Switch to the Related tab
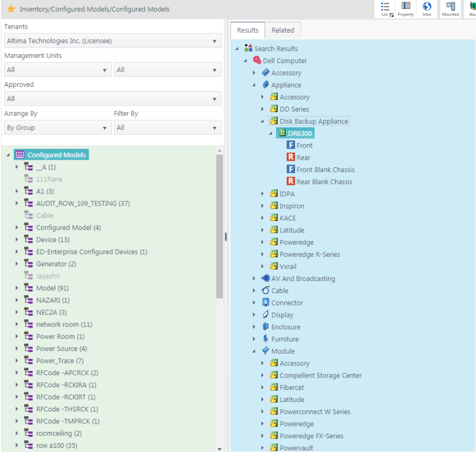476x452 pixels. [x=283, y=30]
